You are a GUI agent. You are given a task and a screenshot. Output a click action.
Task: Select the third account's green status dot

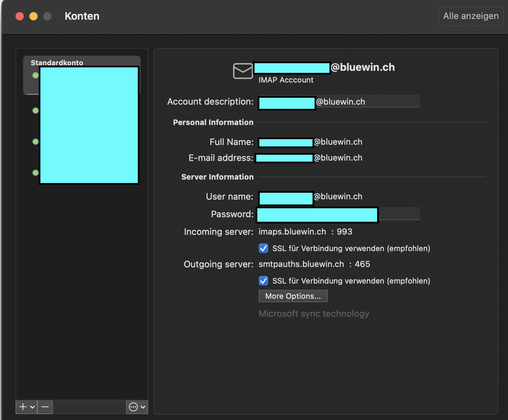pyautogui.click(x=36, y=142)
